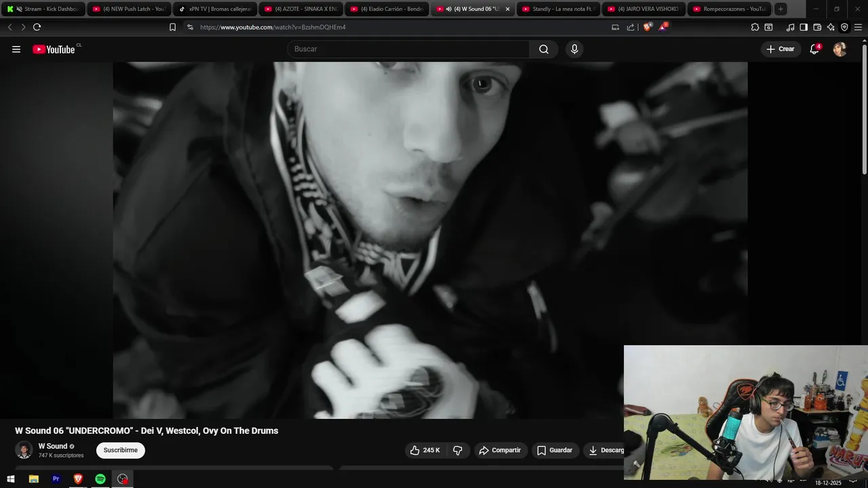Switch to Stream - Kick Dashboard tab
868x488 pixels.
coord(43,9)
